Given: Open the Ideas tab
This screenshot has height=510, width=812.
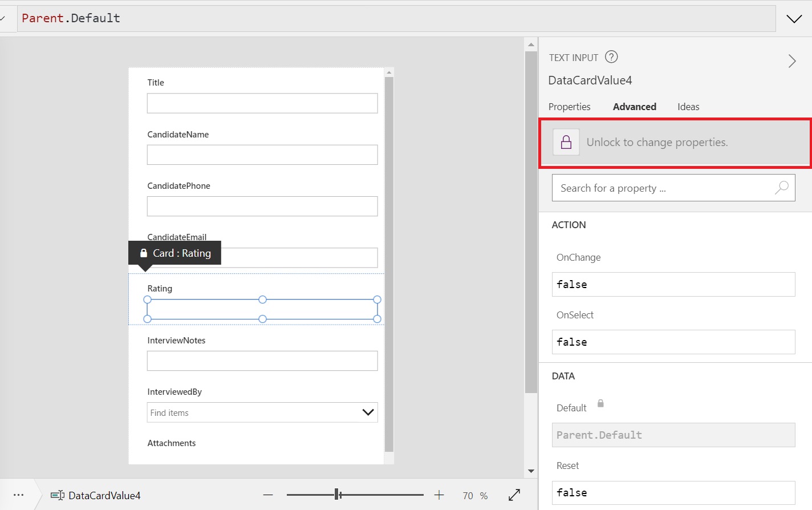Looking at the screenshot, I should 688,107.
